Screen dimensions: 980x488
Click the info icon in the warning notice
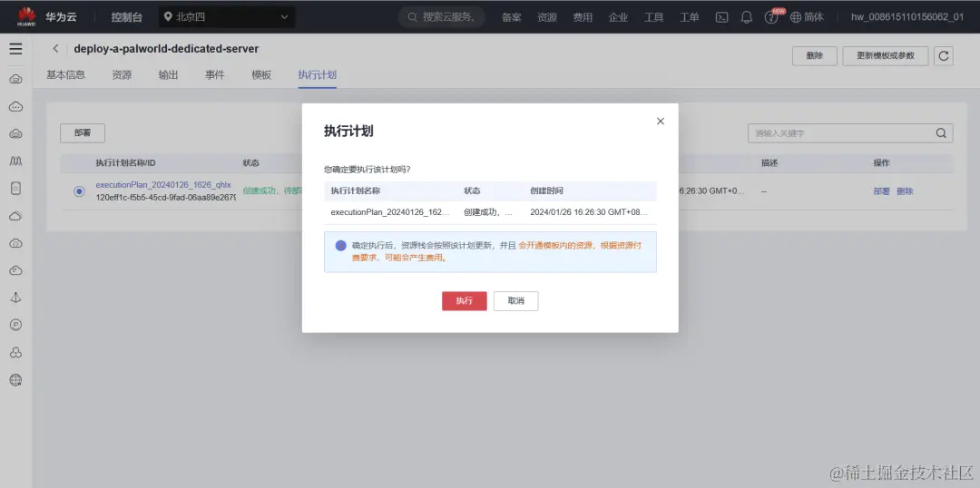340,246
